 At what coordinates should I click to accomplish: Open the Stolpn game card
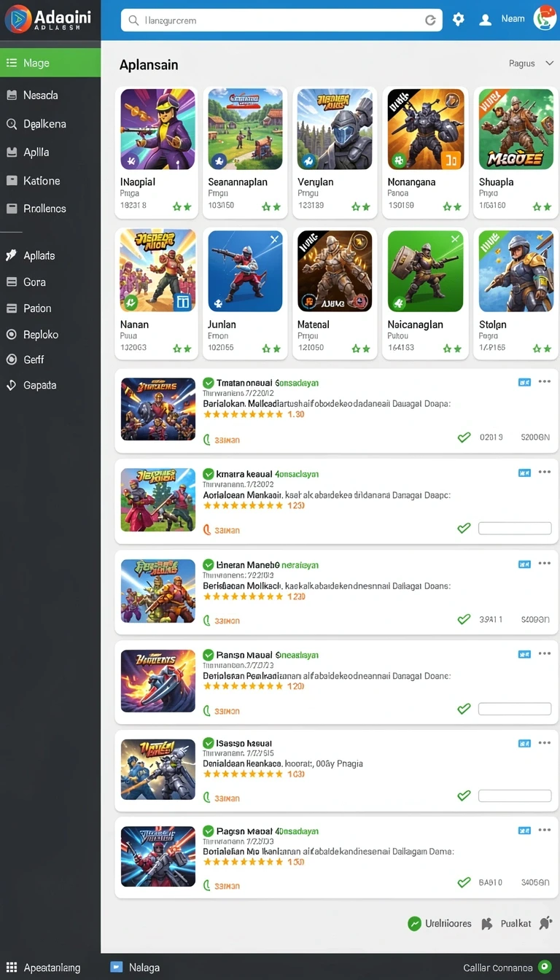coord(516,294)
